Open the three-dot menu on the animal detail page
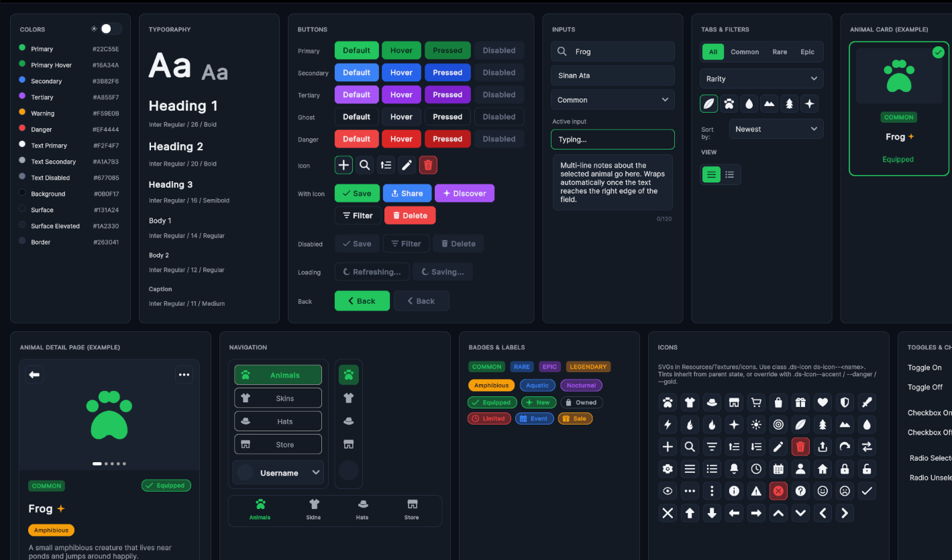Screen dimensions: 952x560 tap(184, 375)
